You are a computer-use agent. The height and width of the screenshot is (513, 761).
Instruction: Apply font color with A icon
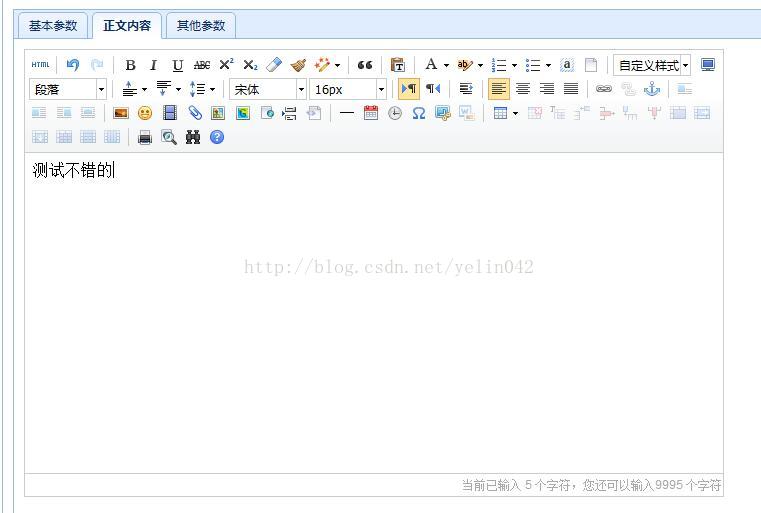coord(431,65)
